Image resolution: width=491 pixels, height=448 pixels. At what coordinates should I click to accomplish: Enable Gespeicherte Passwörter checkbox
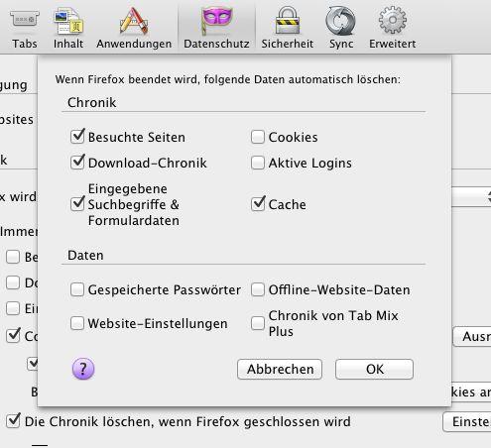pyautogui.click(x=77, y=289)
